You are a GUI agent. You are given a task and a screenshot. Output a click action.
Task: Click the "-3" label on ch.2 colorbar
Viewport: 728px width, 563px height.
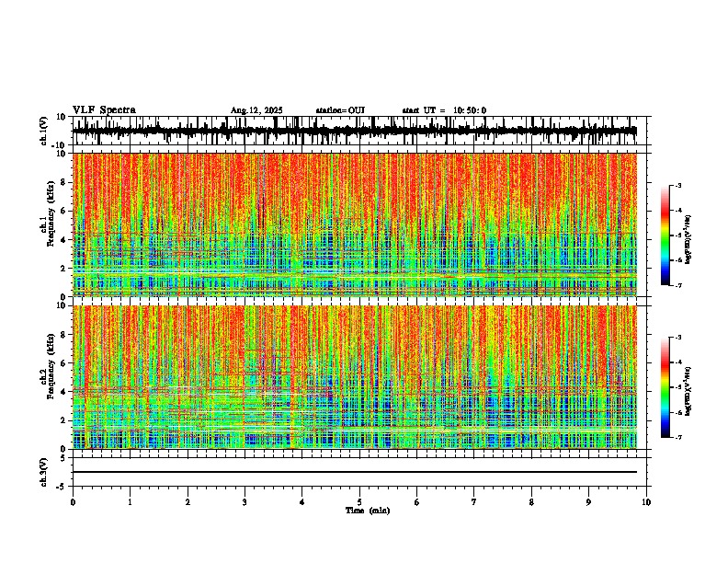(678, 338)
